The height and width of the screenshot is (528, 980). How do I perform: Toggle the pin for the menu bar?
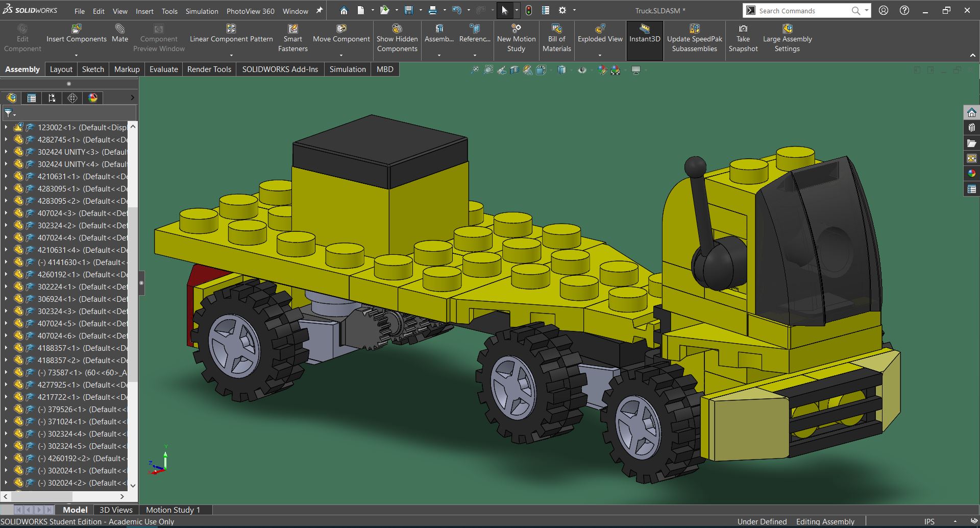click(320, 10)
